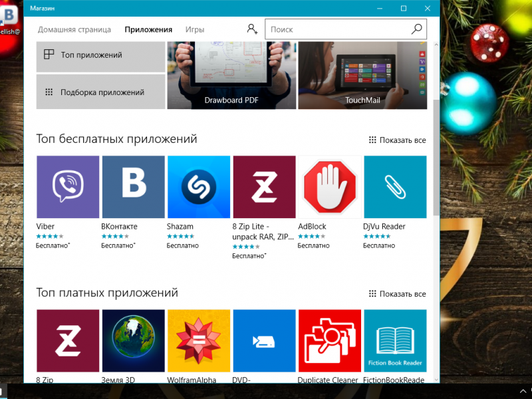
Task: Open the Drawboard PDF featured banner
Action: click(x=231, y=75)
